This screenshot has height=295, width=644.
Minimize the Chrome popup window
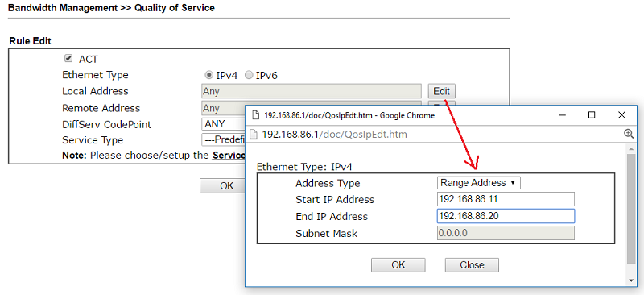click(x=562, y=115)
